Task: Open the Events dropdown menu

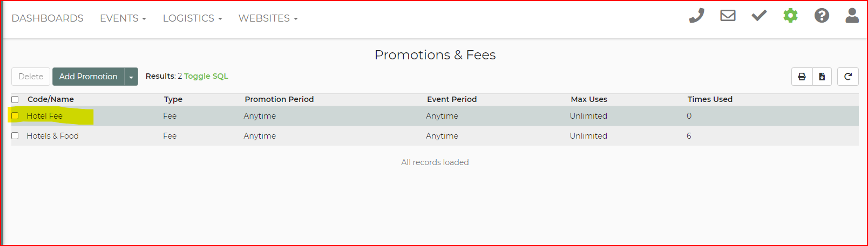Action: click(123, 18)
